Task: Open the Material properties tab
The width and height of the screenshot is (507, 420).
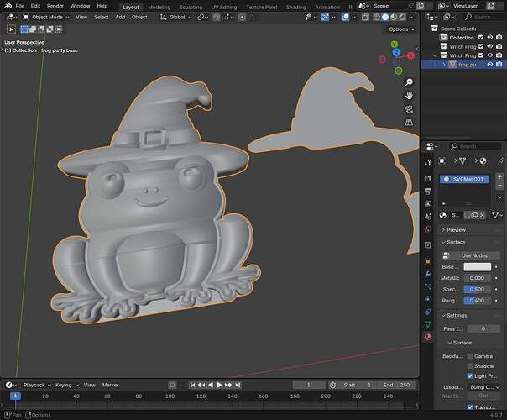Action: [428, 337]
